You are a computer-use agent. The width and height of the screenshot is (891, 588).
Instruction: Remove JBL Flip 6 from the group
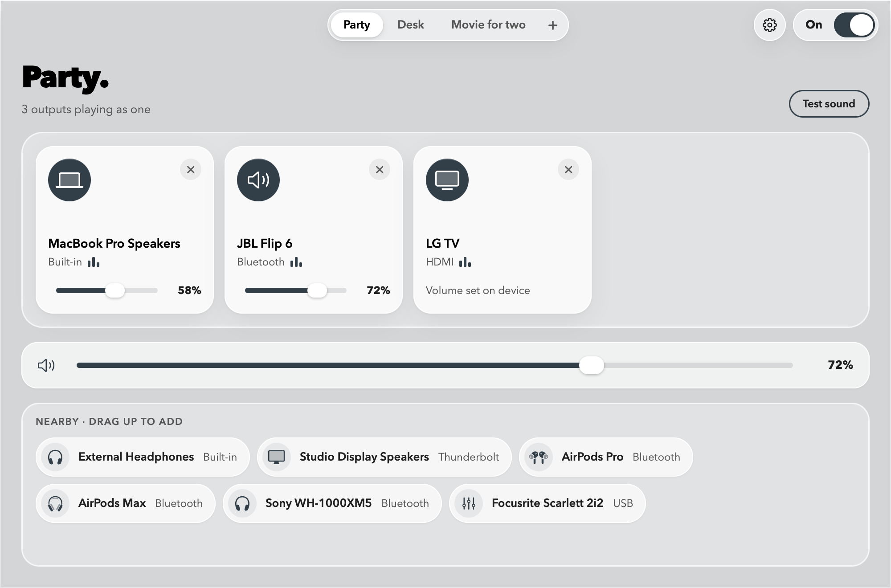pos(380,170)
